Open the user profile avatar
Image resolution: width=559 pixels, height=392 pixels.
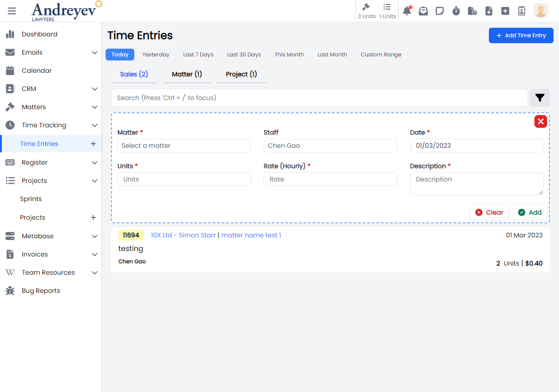click(540, 11)
